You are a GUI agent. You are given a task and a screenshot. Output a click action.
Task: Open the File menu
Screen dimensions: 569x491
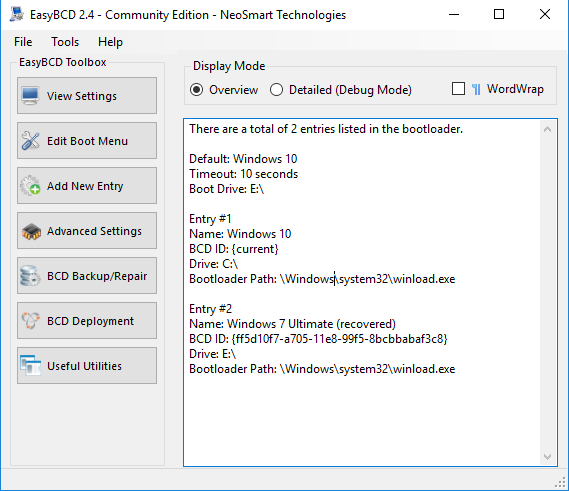tap(23, 42)
